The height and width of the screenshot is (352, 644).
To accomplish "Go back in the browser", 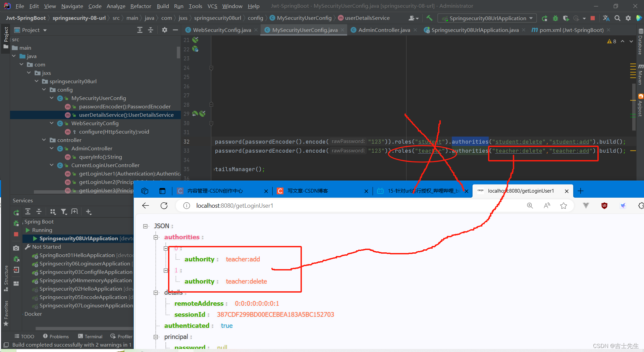I will coord(146,205).
